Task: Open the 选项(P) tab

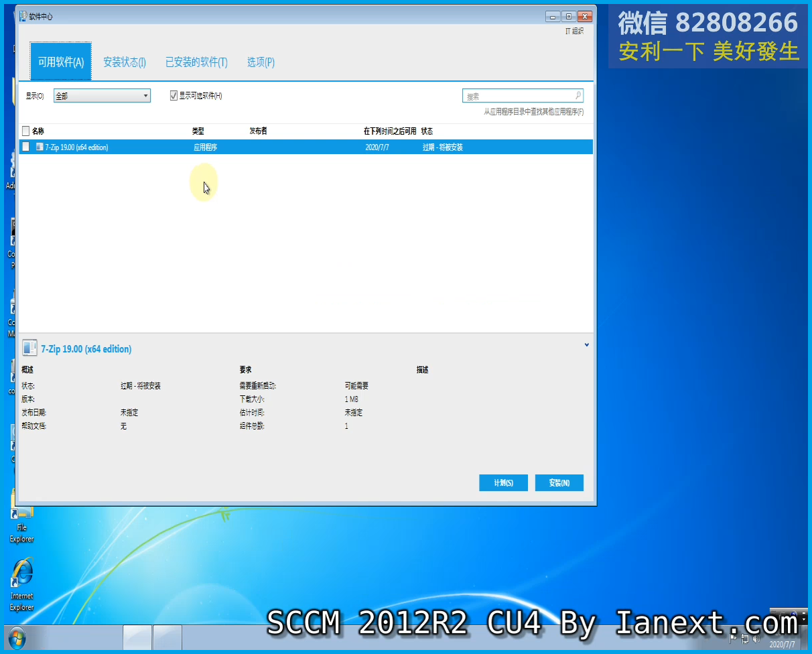Action: (x=261, y=62)
